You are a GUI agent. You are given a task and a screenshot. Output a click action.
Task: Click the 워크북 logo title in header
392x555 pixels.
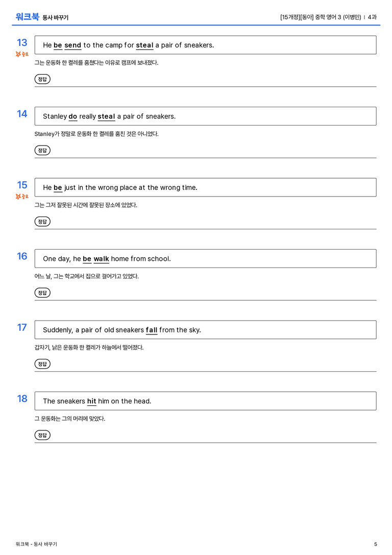point(27,17)
